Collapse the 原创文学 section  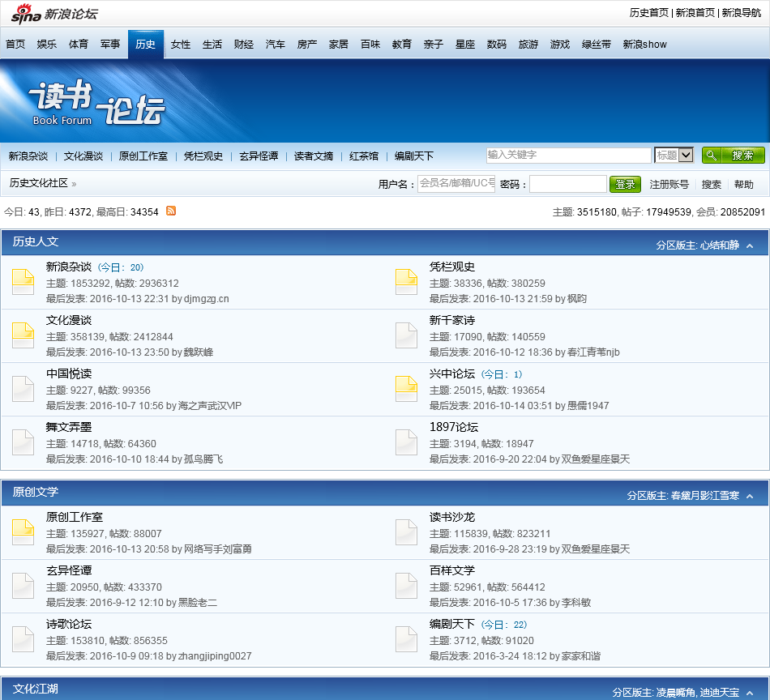[750, 496]
